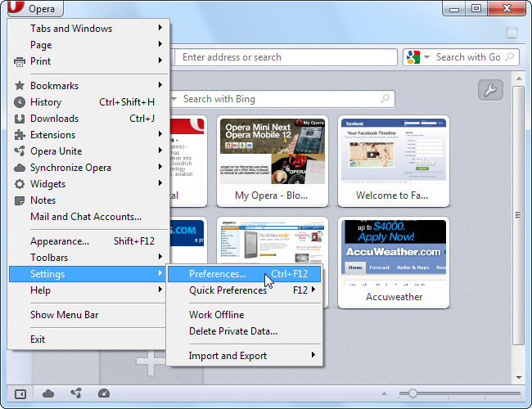Open the closed tabs trash icon
Viewport: 532px width, 409px height.
pos(512,32)
